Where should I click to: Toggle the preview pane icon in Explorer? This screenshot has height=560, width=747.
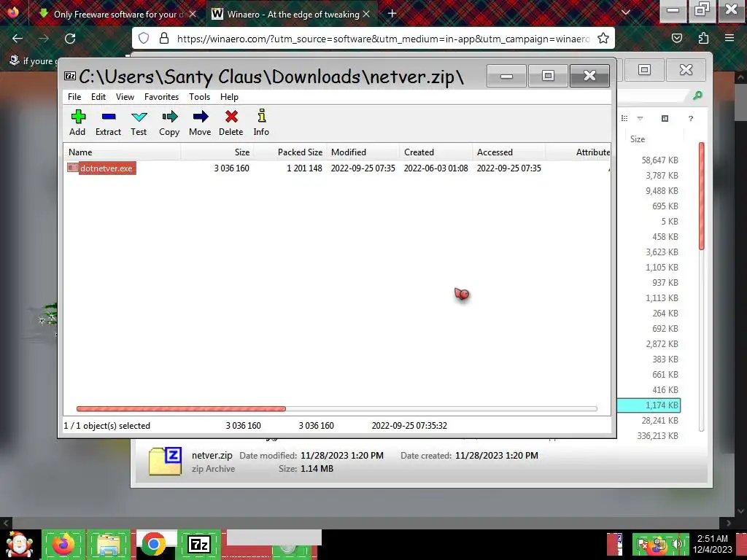click(x=665, y=119)
